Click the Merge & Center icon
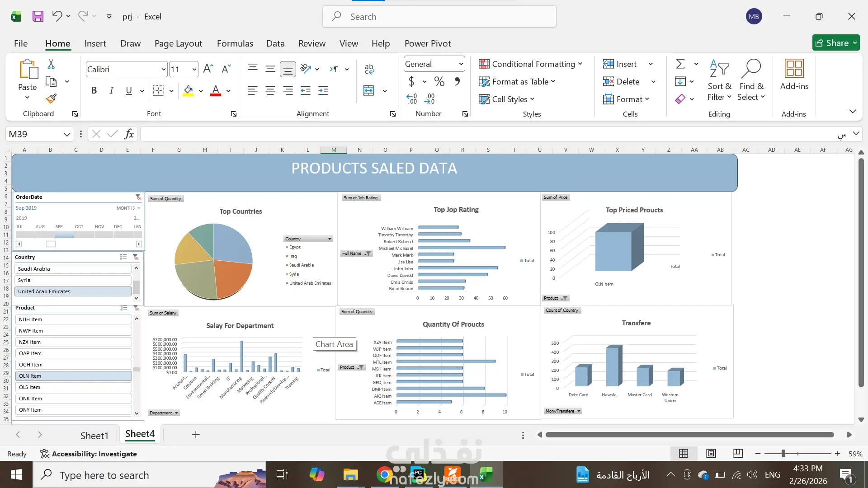 [369, 90]
